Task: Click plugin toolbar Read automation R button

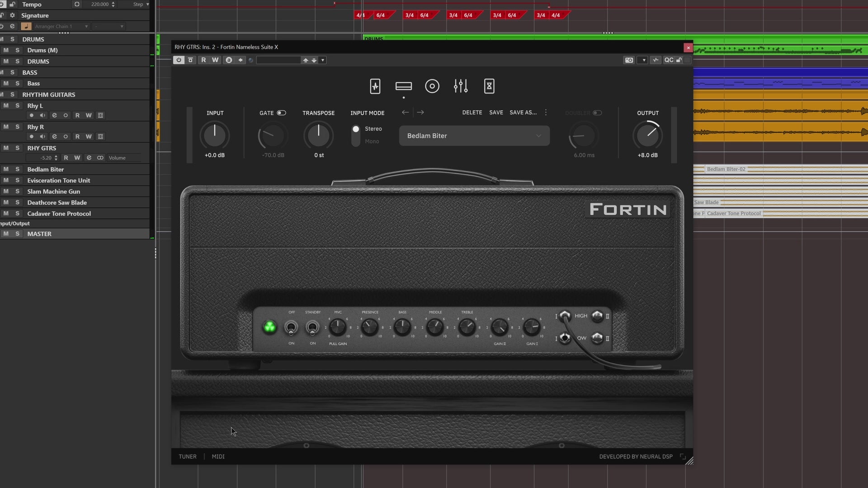Action: [203, 60]
